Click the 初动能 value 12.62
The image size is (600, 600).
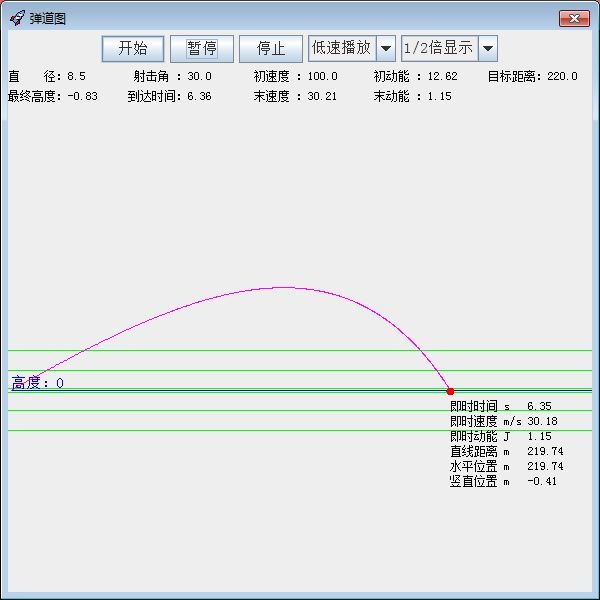coord(442,76)
